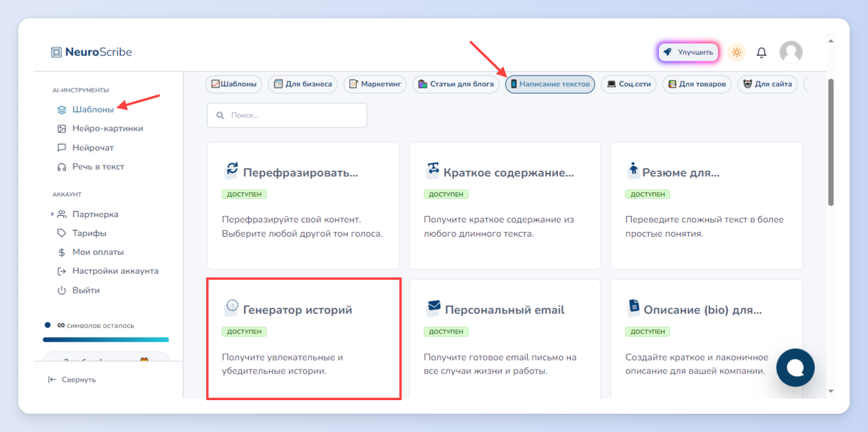Screen dimensions: 868x432
Task: Open Нейро-картинки in the sidebar
Action: point(107,129)
